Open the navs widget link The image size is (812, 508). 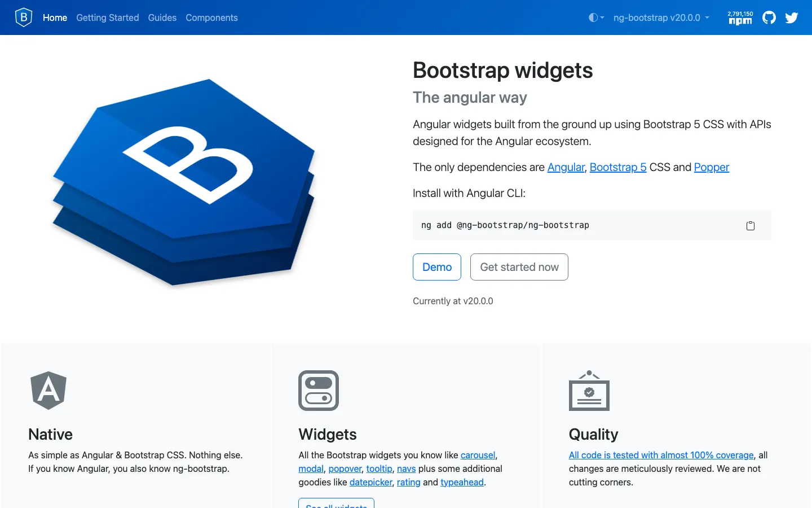[x=406, y=468]
